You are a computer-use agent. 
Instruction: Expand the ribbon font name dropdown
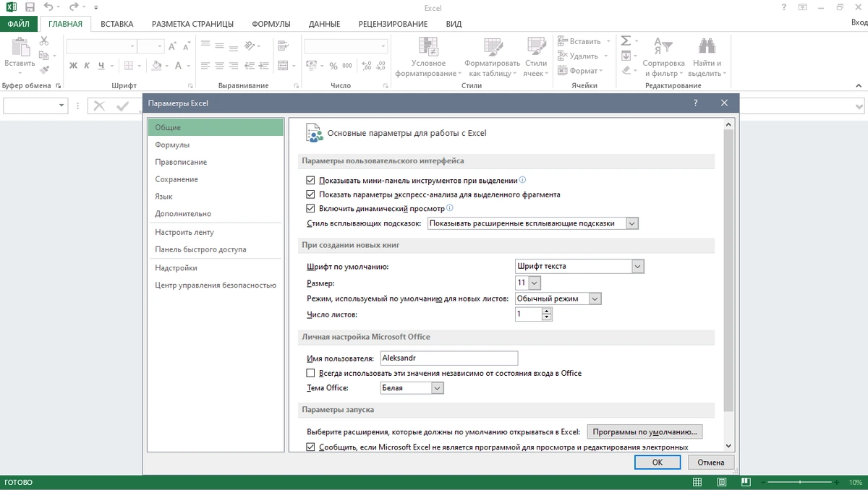[x=132, y=46]
